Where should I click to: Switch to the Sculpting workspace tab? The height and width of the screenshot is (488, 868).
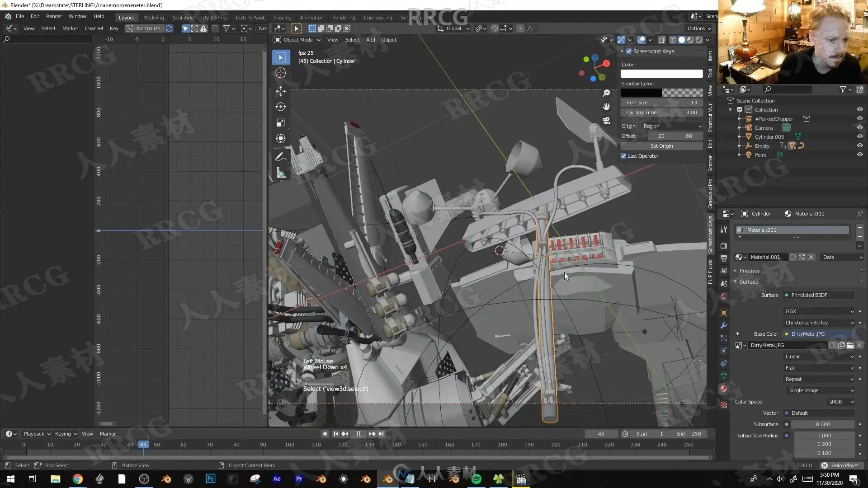tap(183, 18)
